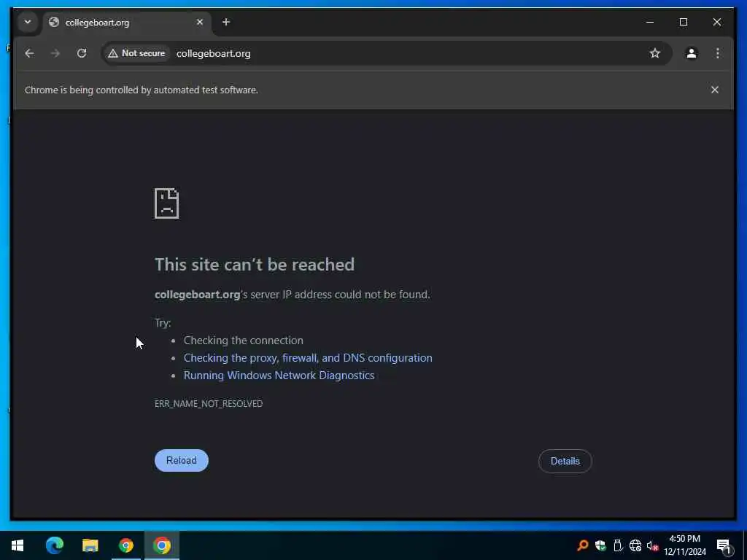Click the muted volume tray icon
747x560 pixels.
(x=652, y=545)
